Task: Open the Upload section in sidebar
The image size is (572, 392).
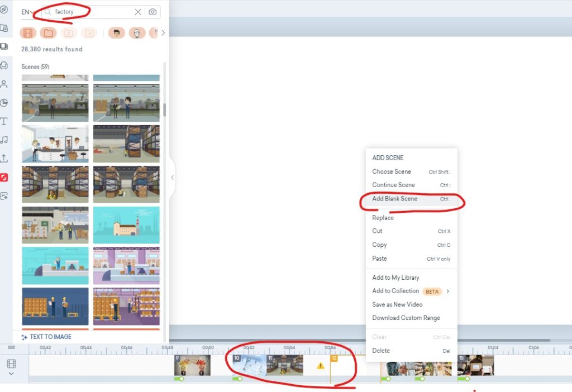Action: 4,159
